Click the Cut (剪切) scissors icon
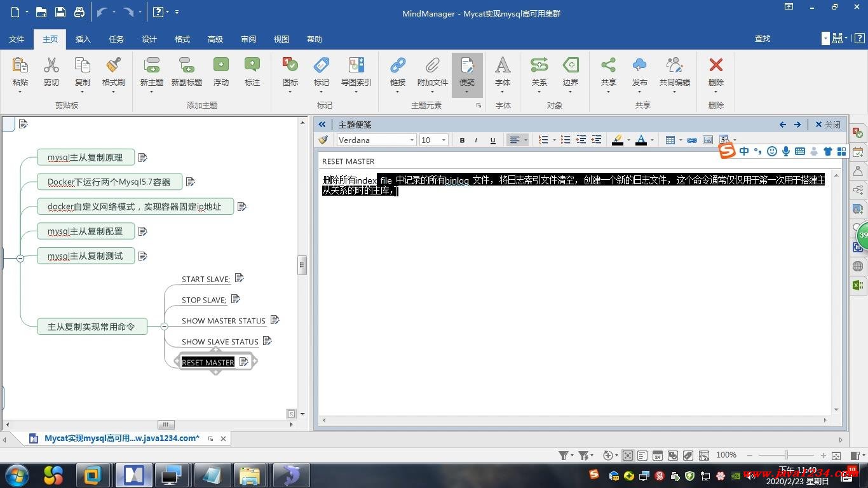This screenshot has height=488, width=868. (51, 65)
